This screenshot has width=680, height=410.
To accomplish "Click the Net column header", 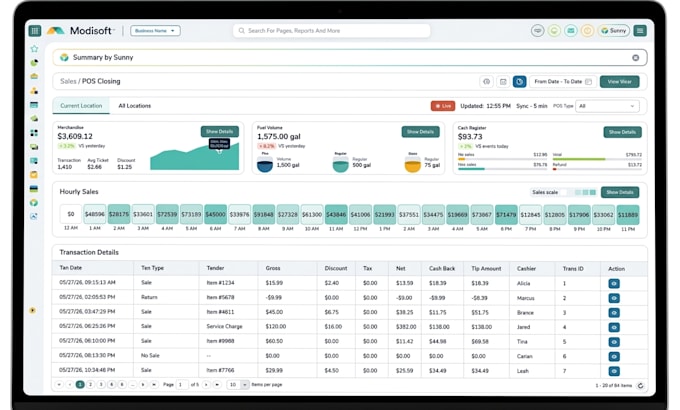I will click(x=401, y=269).
